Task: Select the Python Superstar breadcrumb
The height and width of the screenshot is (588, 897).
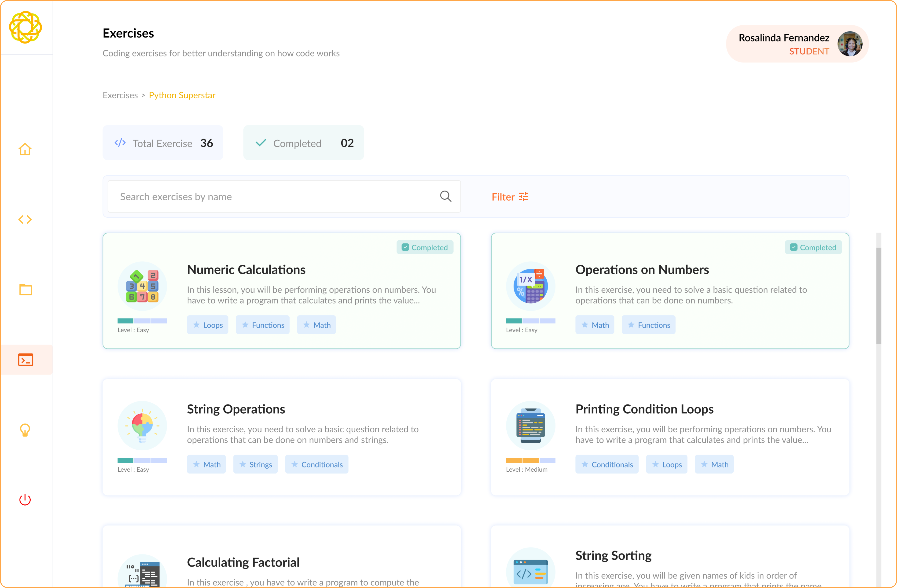Action: tap(182, 95)
